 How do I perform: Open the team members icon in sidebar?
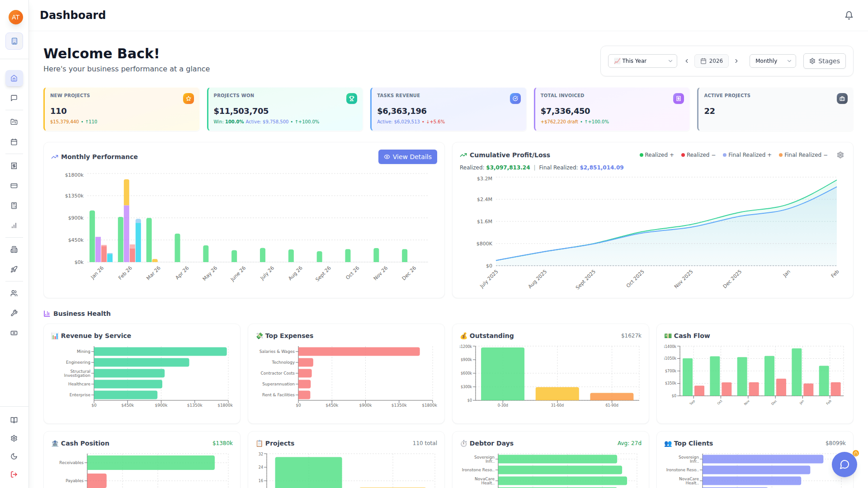click(x=14, y=293)
